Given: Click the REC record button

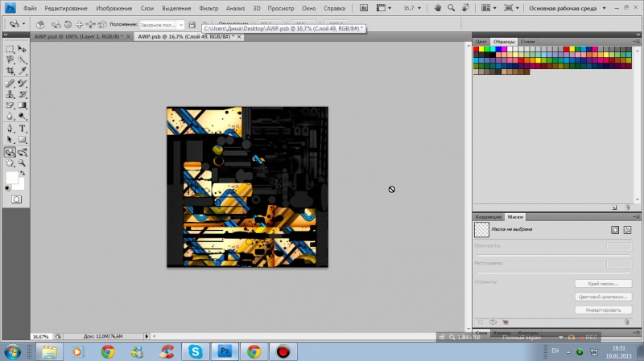Looking at the screenshot, I should (x=588, y=337).
